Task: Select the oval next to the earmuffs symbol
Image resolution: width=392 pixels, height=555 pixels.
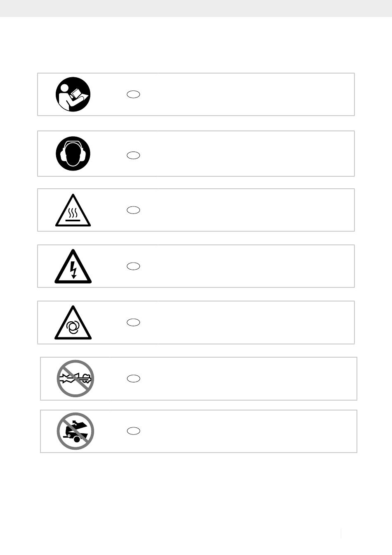Action: coord(133,156)
